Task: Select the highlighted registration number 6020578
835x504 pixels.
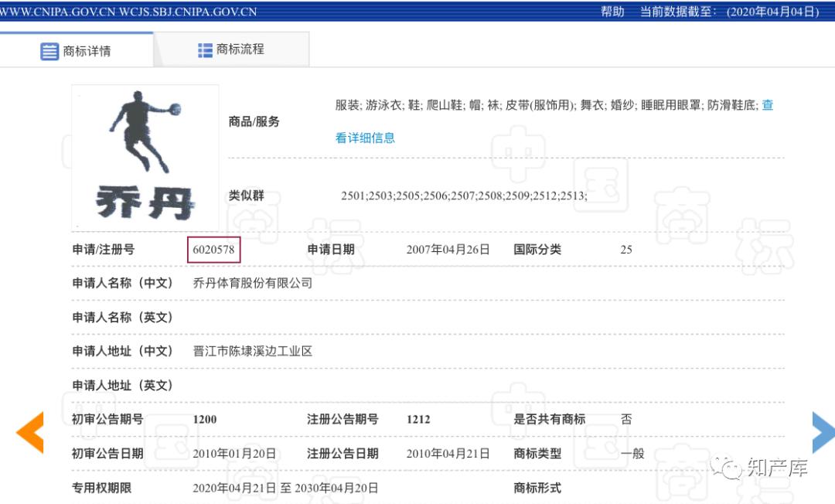Action: point(214,249)
